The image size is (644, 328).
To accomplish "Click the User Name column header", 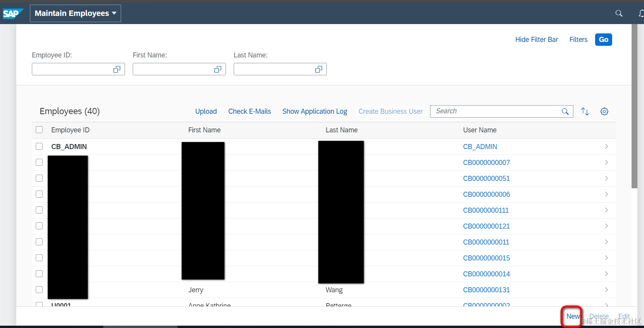I will 480,130.
